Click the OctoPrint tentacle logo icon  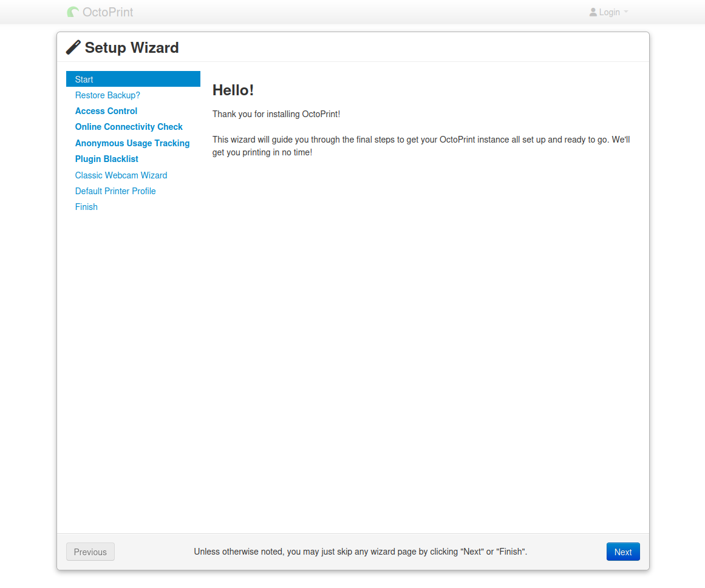tap(73, 12)
